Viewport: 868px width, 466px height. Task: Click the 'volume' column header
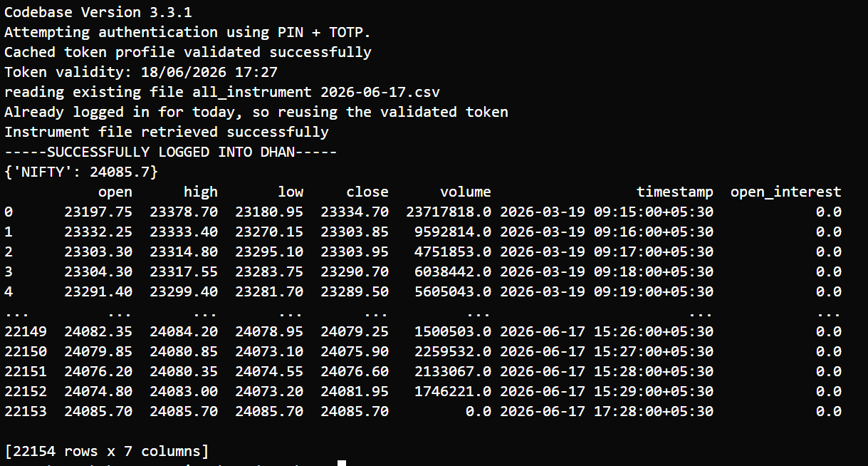(x=466, y=192)
